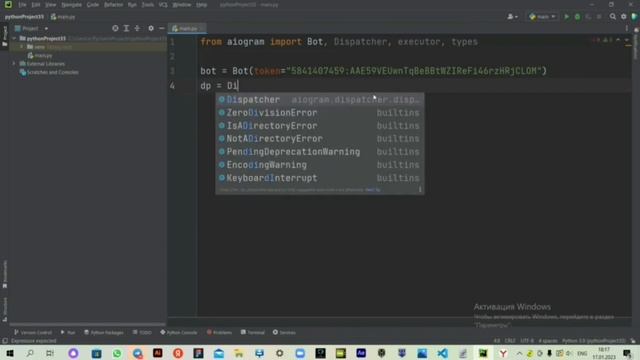Select PendingDeprecationWarning suggestion
Image resolution: width=640 pixels, height=360 pixels.
(320, 152)
